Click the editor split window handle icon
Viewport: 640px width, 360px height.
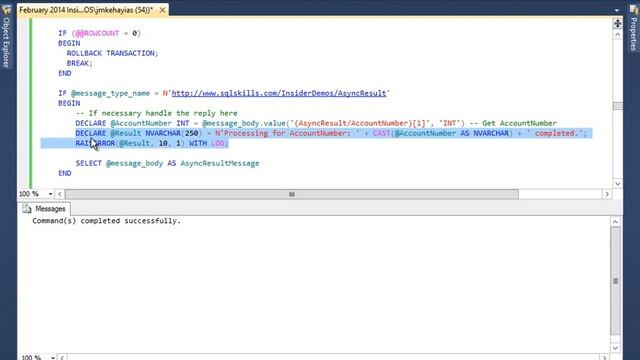[617, 24]
